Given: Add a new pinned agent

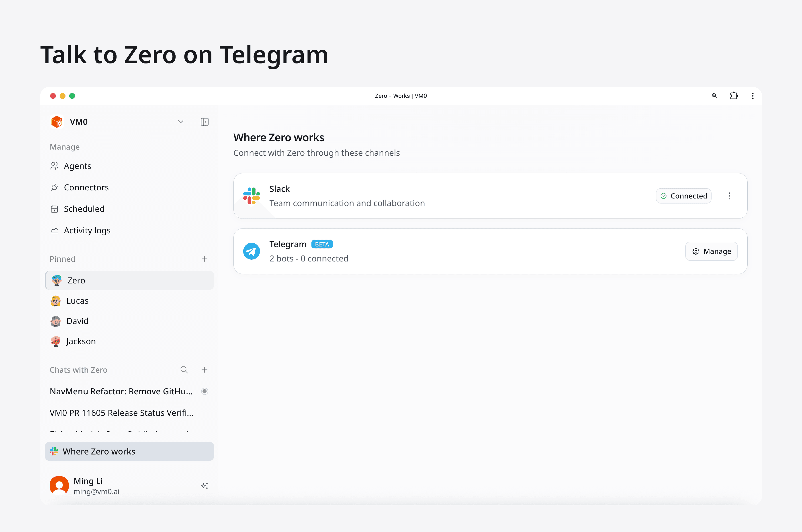Looking at the screenshot, I should (204, 259).
